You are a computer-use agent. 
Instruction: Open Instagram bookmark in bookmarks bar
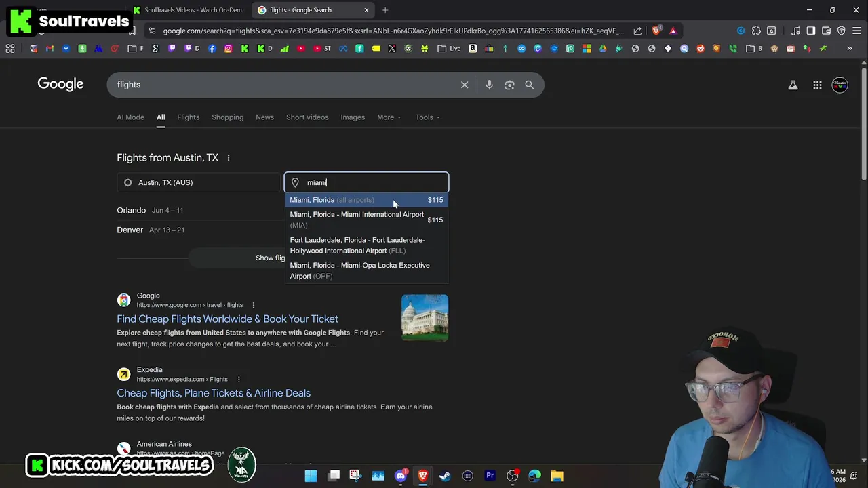point(229,48)
